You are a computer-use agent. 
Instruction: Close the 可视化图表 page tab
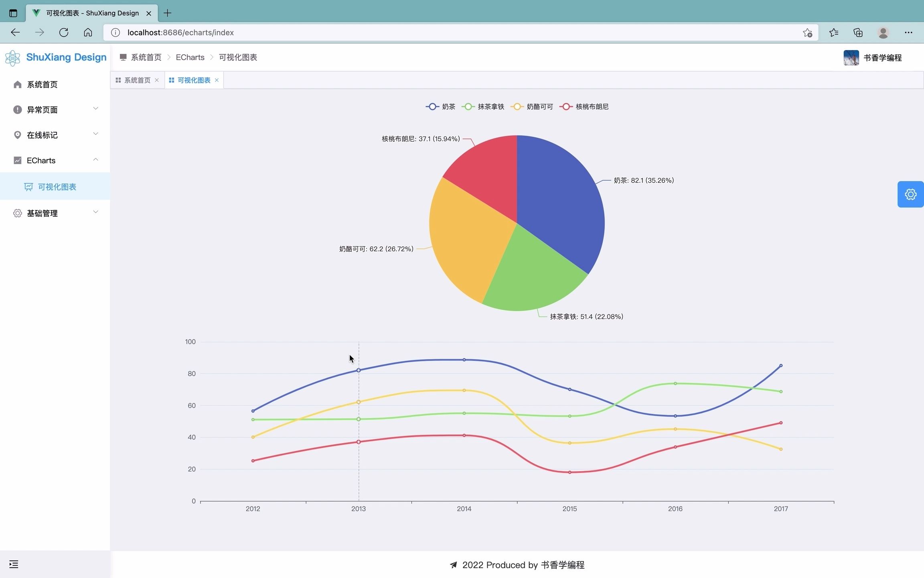tap(217, 80)
